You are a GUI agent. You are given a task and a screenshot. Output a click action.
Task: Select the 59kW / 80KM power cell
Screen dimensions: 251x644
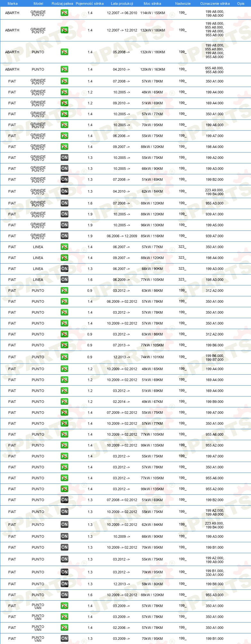[x=152, y=584]
